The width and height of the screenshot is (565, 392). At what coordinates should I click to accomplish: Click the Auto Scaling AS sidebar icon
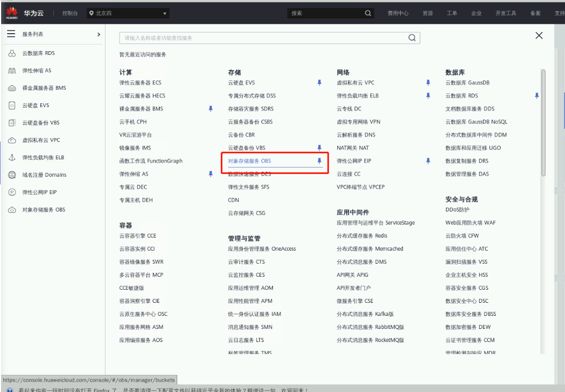coord(12,71)
